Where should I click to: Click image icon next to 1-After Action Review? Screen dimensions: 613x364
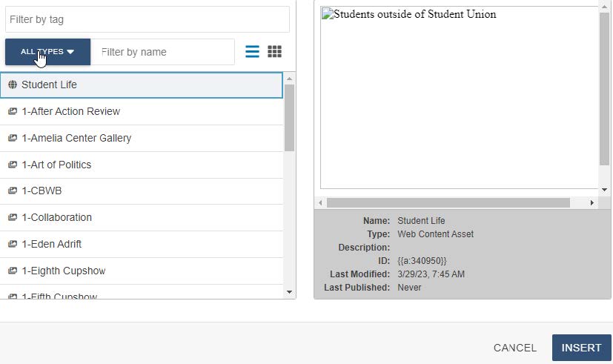13,112
